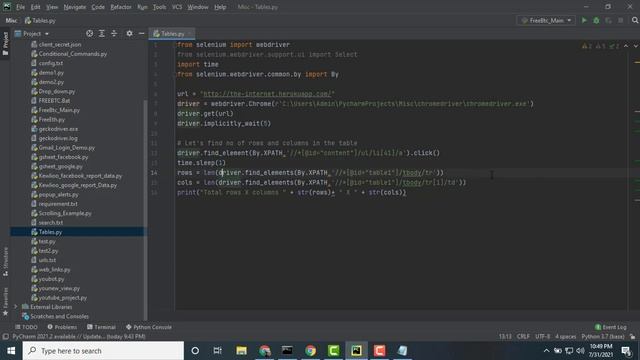
Task: Go to next highlighted problem arrow
Action: pos(636,46)
